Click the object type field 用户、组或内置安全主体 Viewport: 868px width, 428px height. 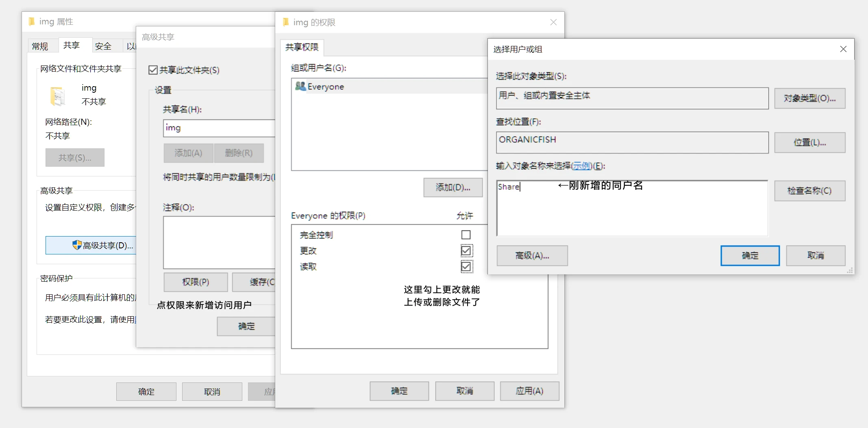[x=632, y=98]
